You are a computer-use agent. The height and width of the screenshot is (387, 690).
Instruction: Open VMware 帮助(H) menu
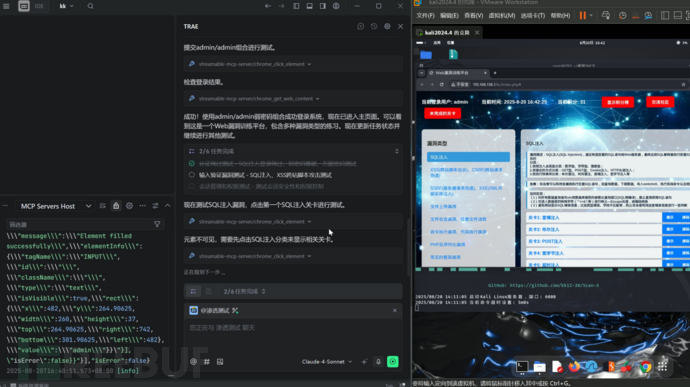(560, 15)
